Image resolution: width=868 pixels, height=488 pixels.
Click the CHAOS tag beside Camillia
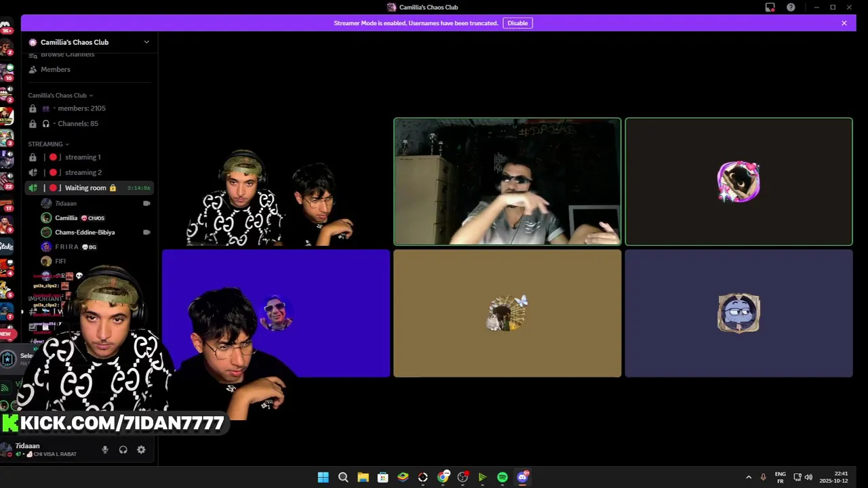93,218
